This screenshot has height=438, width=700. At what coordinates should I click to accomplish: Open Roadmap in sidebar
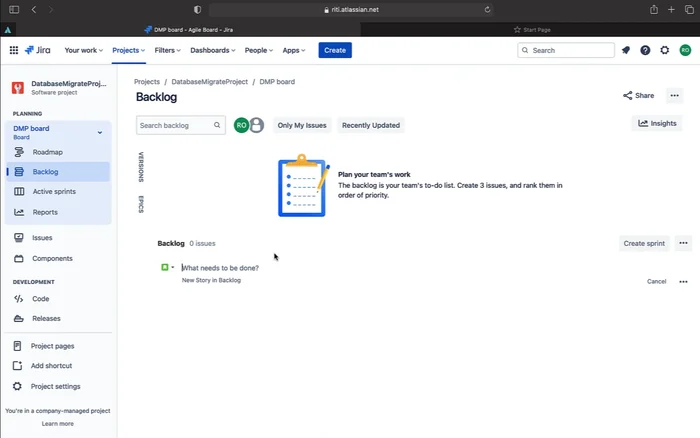coord(58,152)
